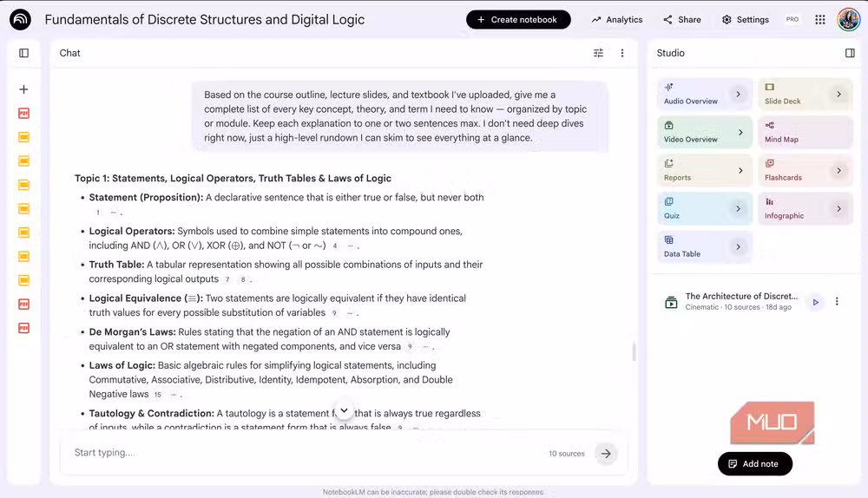Expand Slide Deck customization chevron
Viewport: 868px width, 498px height.
(x=838, y=94)
